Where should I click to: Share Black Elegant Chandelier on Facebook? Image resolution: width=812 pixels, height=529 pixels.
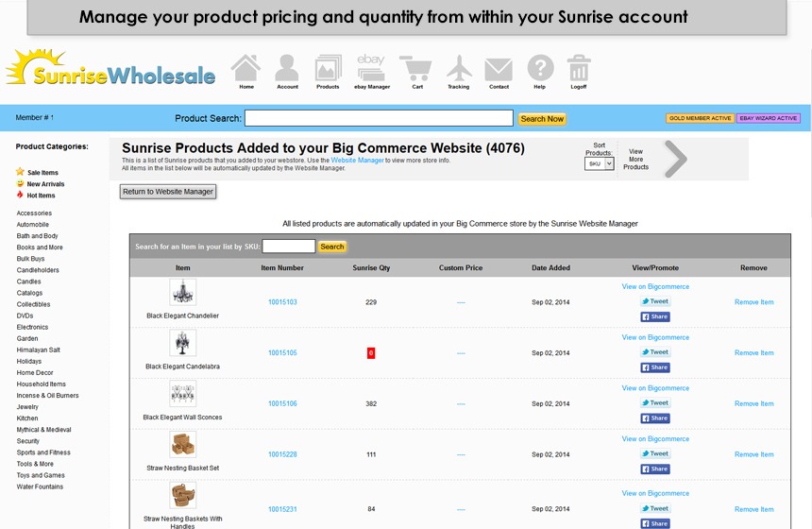[x=655, y=316]
